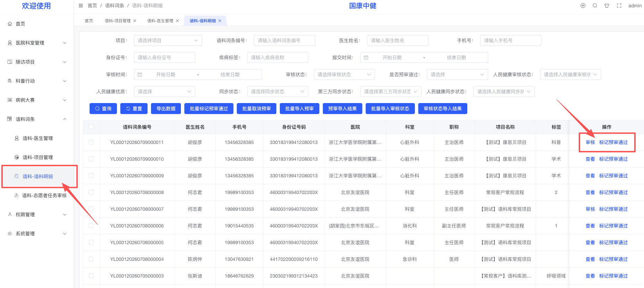This screenshot has height=288, width=644.
Task: Click the 语料词条 sidebar icon
Action: point(10,119)
